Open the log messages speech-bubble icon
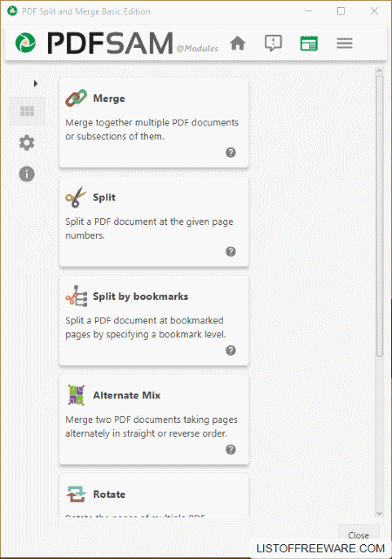This screenshot has height=559, width=392. (273, 44)
